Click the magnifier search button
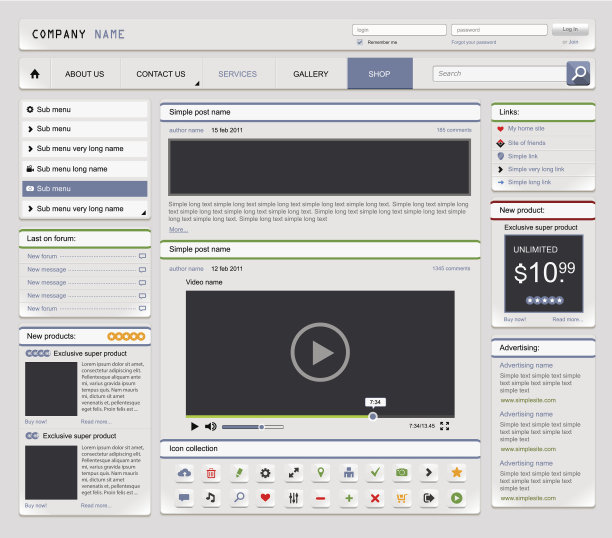Screen dimensions: 612x538 (x=578, y=73)
